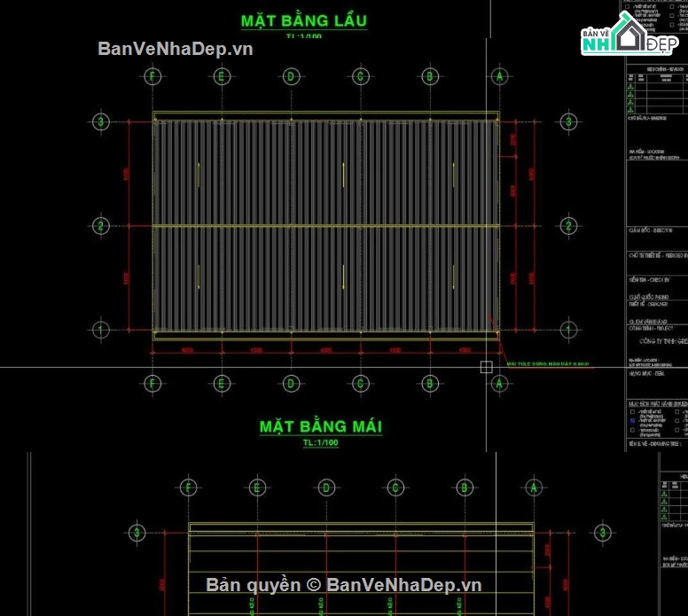Toggle the blue checked box under MỤC ĐÍCH PHÁT HÀNH
The height and width of the screenshot is (616, 688).
(x=632, y=421)
